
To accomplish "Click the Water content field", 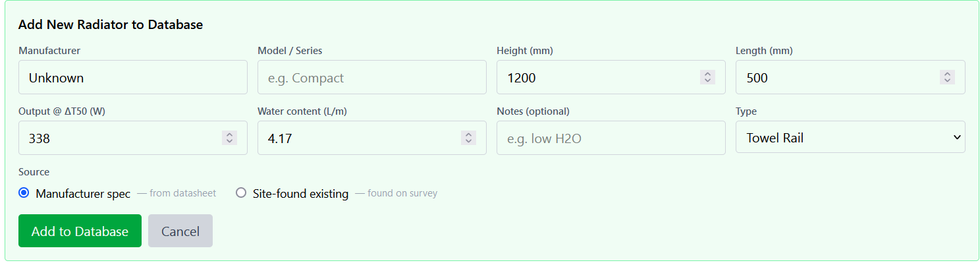I will 359,138.
